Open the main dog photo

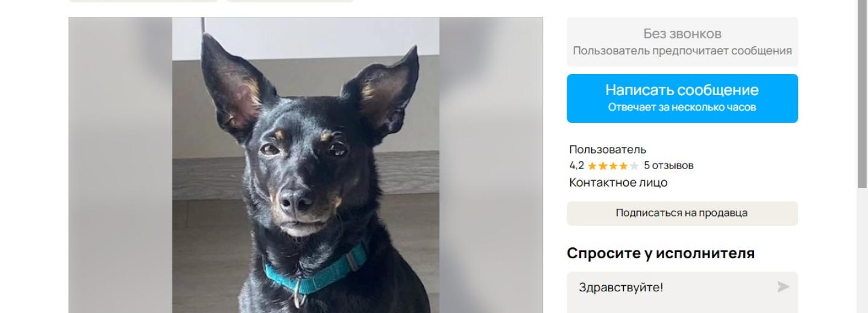306,165
